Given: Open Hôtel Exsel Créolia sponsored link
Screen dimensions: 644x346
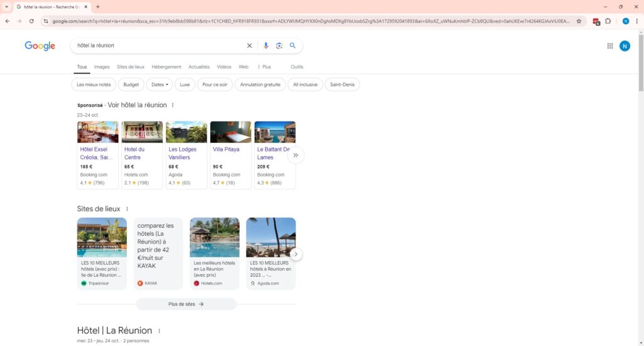Looking at the screenshot, I should click(x=96, y=153).
